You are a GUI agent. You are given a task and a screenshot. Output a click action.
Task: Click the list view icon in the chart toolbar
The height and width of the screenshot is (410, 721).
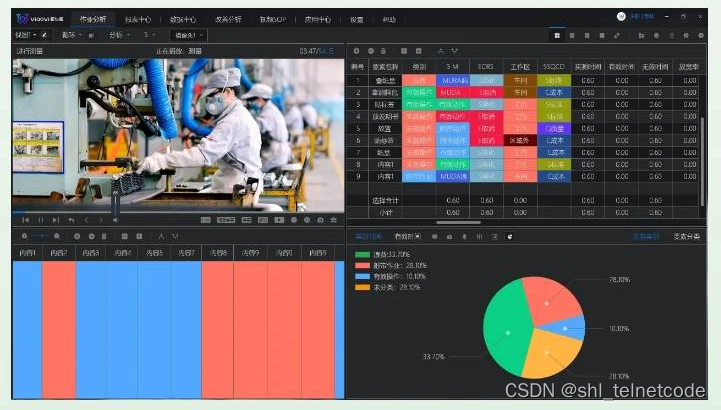494,237
